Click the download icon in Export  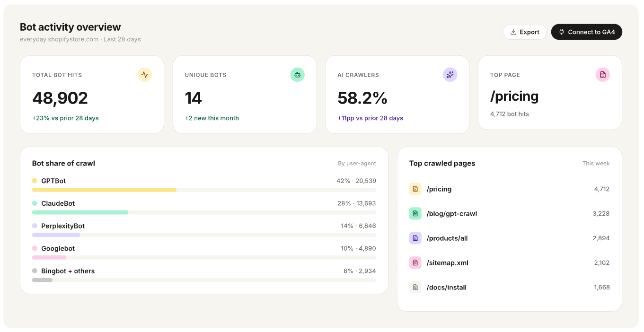(x=513, y=32)
